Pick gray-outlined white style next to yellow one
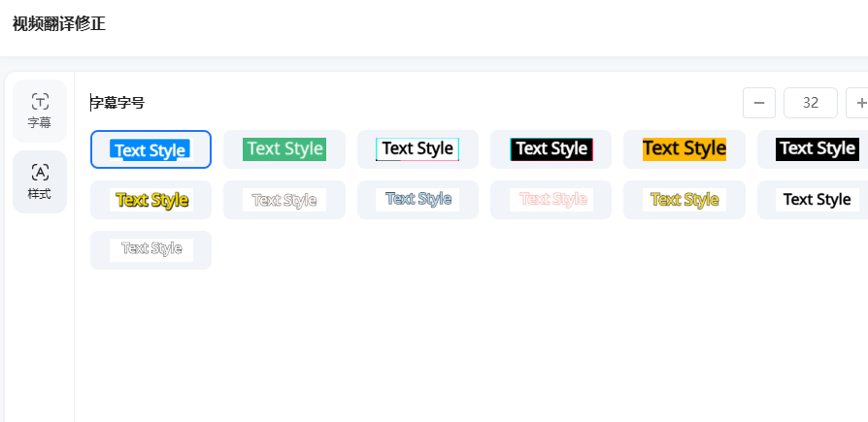868x422 pixels. pyautogui.click(x=284, y=200)
